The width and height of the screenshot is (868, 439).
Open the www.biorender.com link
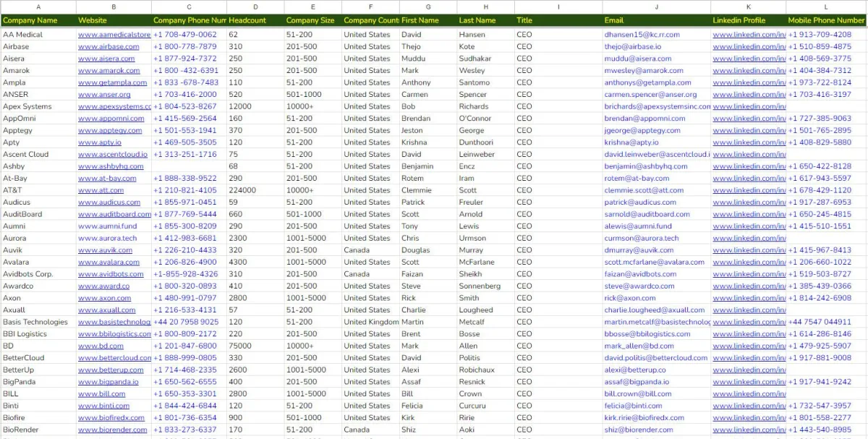112,430
